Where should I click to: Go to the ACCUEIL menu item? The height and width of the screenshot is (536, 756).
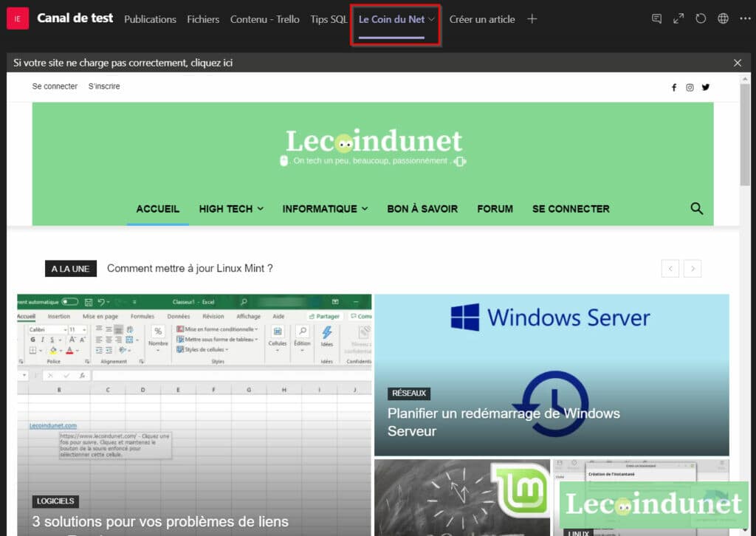[x=158, y=209]
